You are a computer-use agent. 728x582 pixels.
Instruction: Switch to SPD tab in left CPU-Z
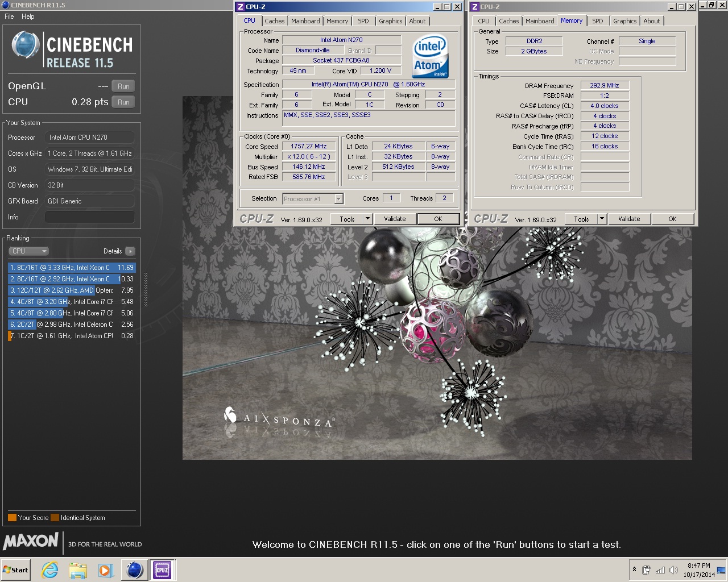(363, 21)
